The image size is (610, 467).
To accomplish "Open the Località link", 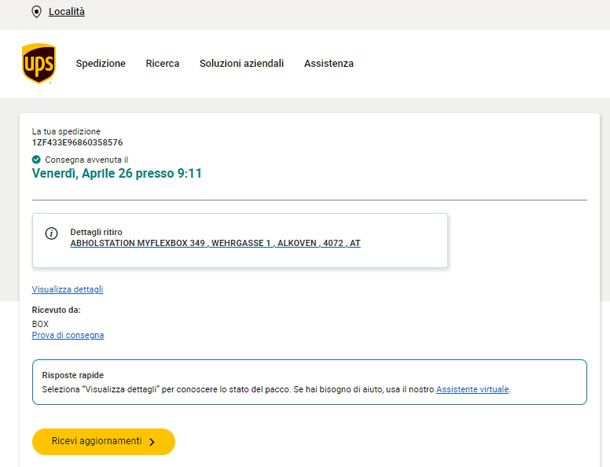I will pyautogui.click(x=67, y=12).
